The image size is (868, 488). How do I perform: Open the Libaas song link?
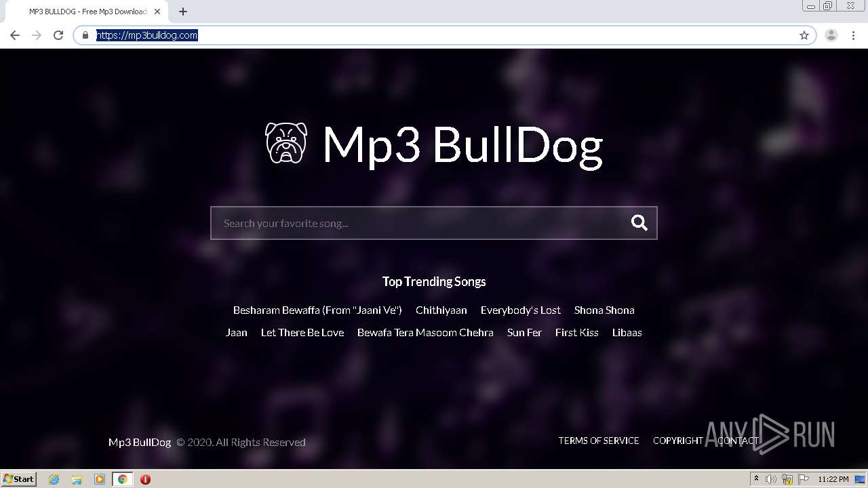point(627,332)
